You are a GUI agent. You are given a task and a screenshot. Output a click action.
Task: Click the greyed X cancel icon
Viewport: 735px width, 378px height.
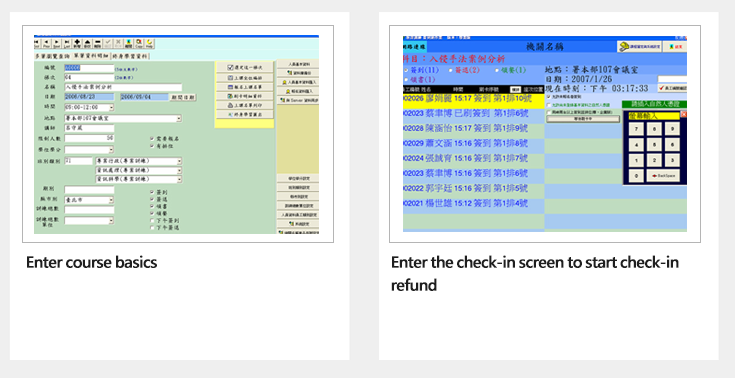[118, 44]
